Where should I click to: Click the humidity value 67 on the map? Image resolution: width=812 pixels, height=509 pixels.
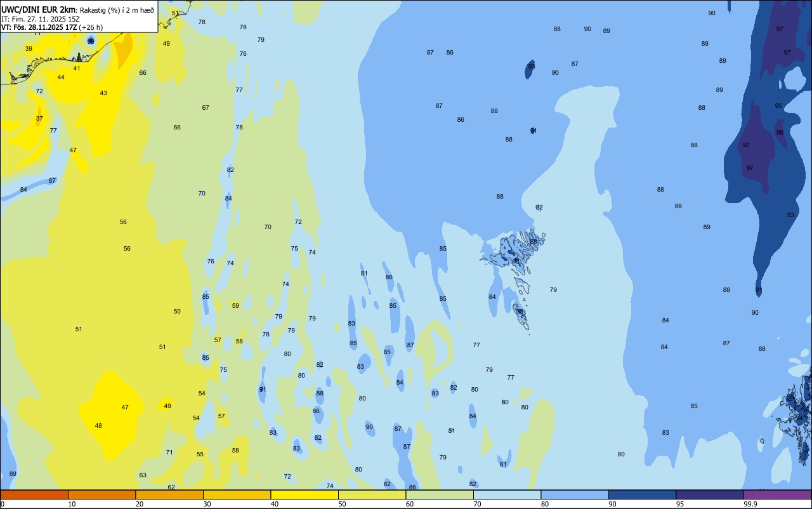click(x=206, y=108)
